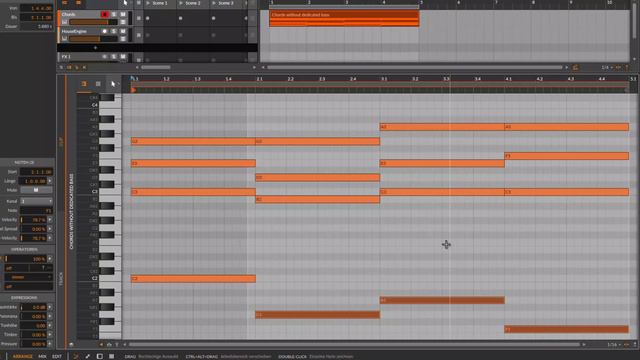Adjust the HouseEngine track volume fader

click(x=93, y=39)
